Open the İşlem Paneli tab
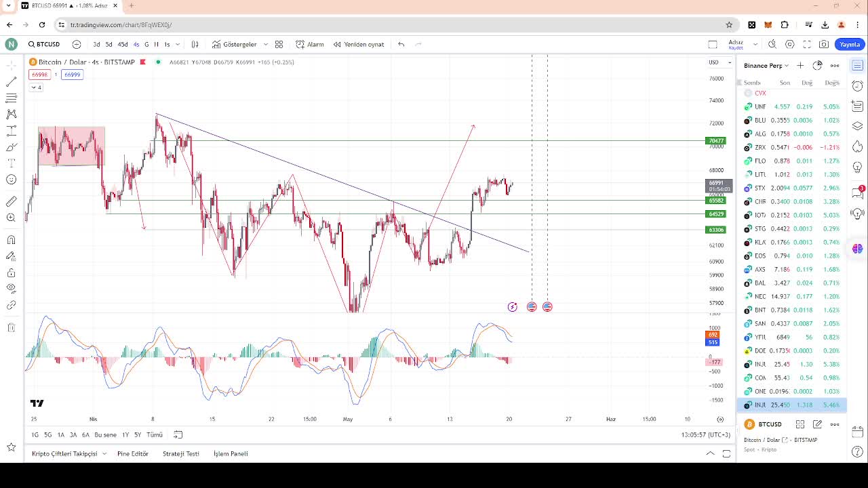This screenshot has width=868, height=488. [x=231, y=453]
